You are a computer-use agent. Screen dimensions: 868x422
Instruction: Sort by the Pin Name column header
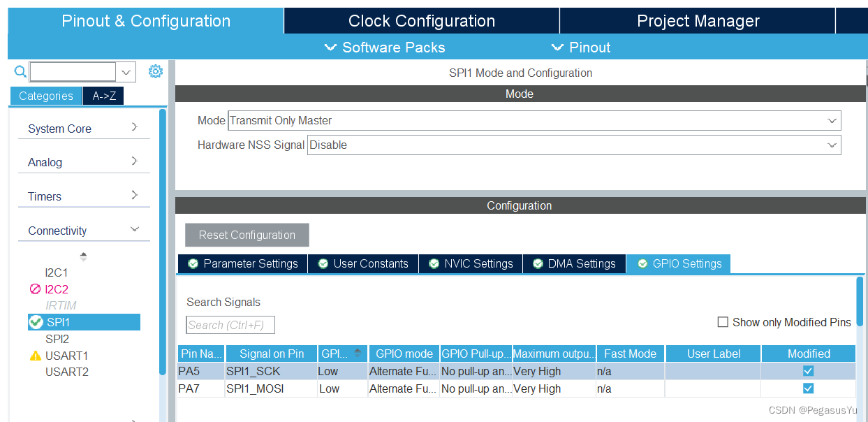coord(201,354)
